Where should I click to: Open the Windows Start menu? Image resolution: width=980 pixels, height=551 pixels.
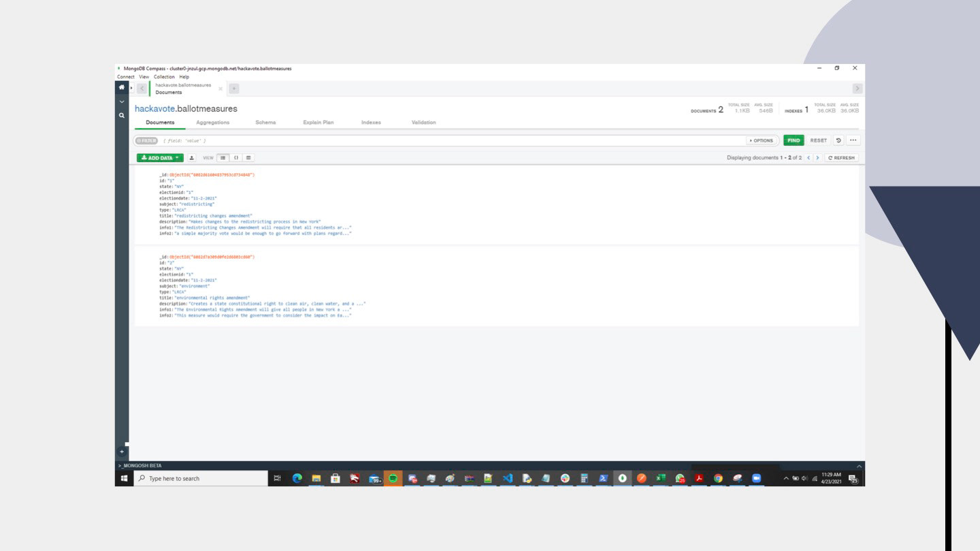(x=124, y=479)
